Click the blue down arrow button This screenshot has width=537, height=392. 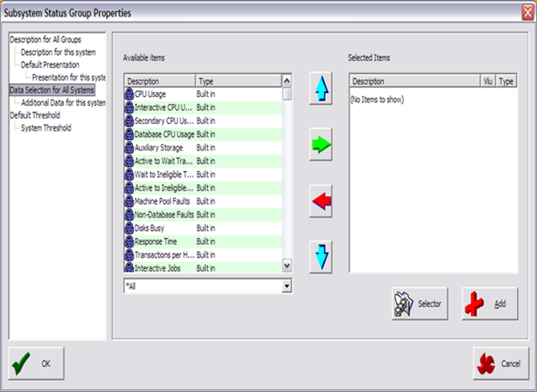(320, 256)
